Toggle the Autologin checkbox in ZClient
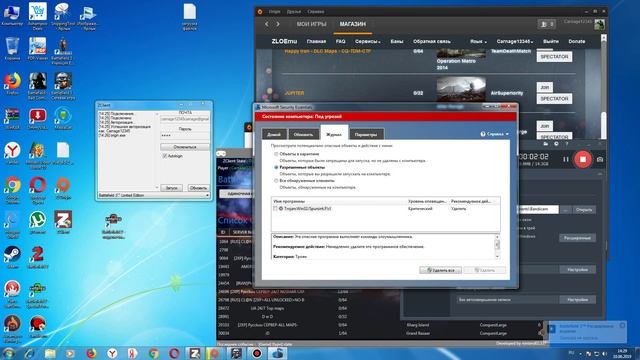Image resolution: width=640 pixels, height=360 pixels. point(165,156)
